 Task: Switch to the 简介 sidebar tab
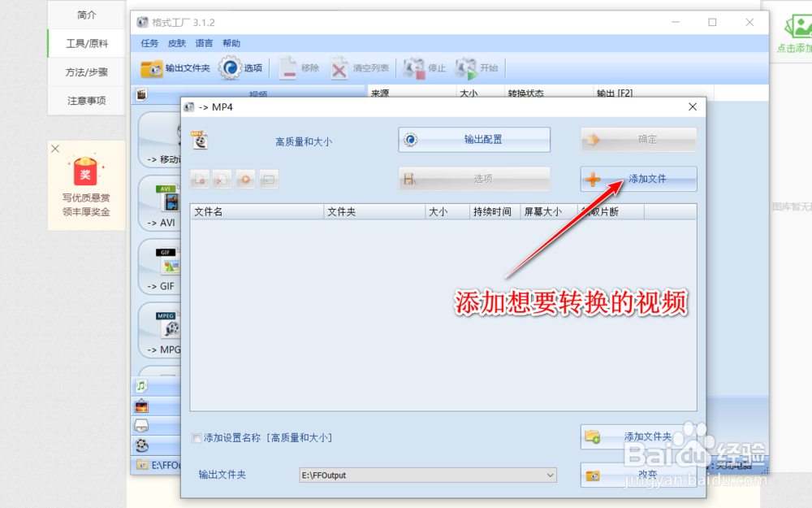coord(87,15)
